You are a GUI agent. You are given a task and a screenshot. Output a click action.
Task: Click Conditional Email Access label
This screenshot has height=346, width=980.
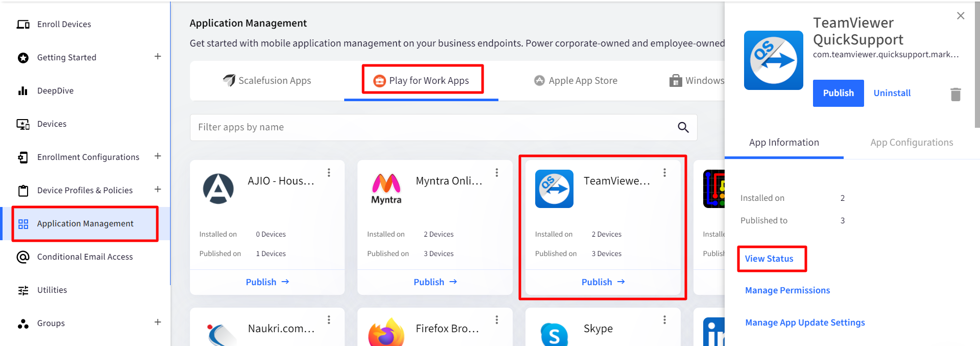85,257
